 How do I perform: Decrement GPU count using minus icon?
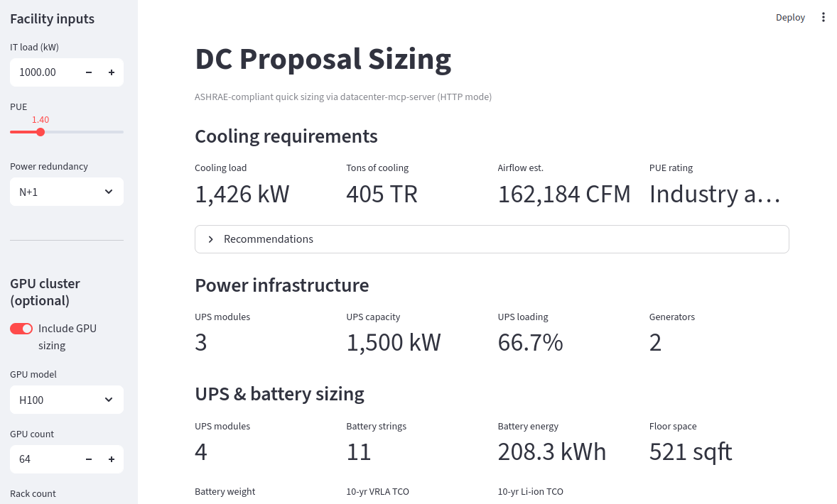click(x=89, y=459)
